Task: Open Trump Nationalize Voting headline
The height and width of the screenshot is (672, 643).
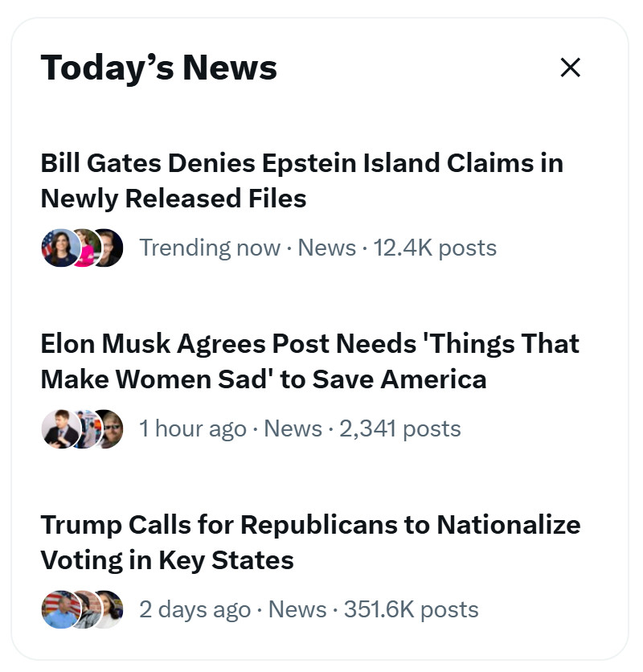Action: [x=310, y=542]
